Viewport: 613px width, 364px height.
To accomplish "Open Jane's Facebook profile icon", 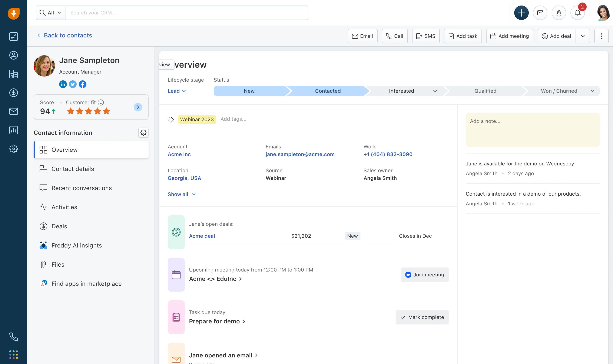I will pos(83,84).
